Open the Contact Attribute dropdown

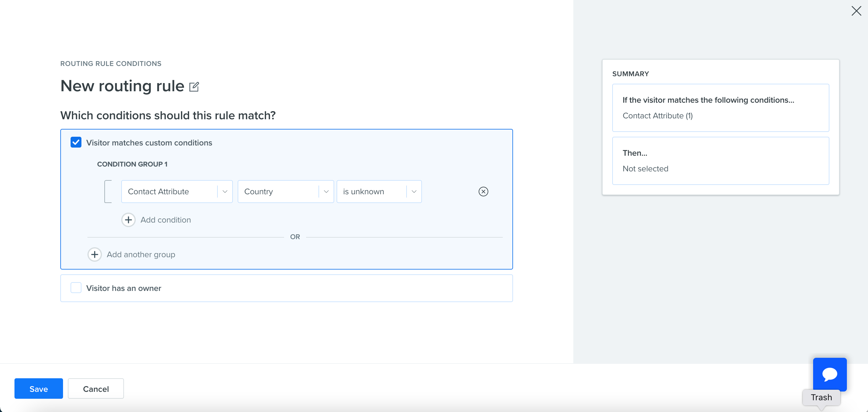click(x=177, y=192)
